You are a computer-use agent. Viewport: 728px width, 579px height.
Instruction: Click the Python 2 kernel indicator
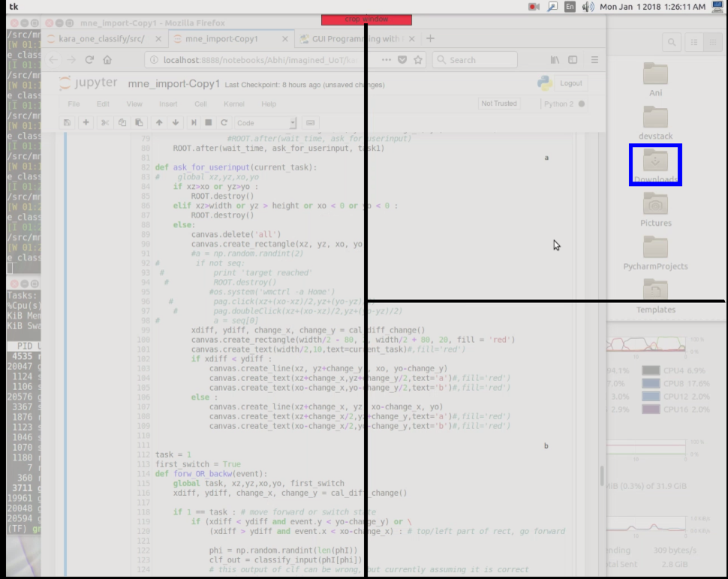(564, 104)
